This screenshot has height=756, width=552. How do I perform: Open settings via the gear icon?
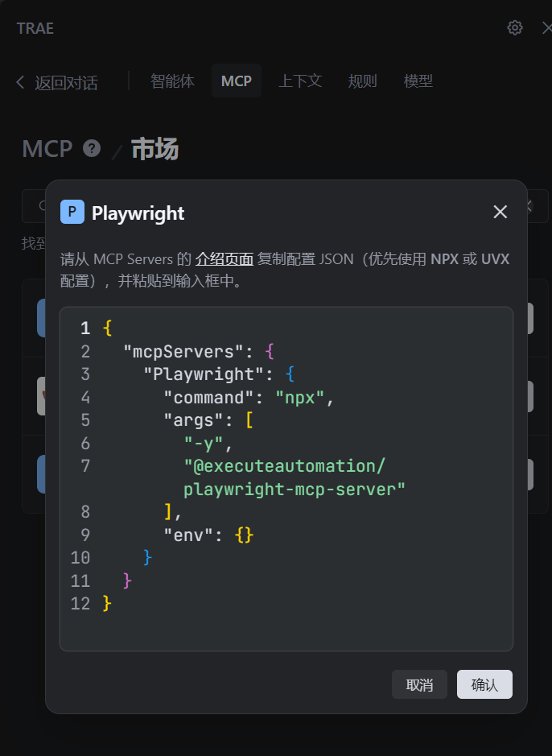coord(514,28)
